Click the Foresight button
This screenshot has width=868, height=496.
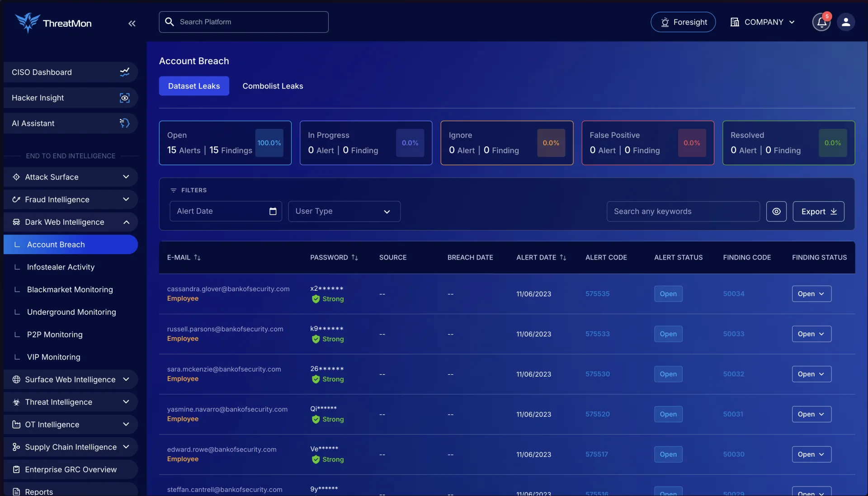pyautogui.click(x=683, y=22)
